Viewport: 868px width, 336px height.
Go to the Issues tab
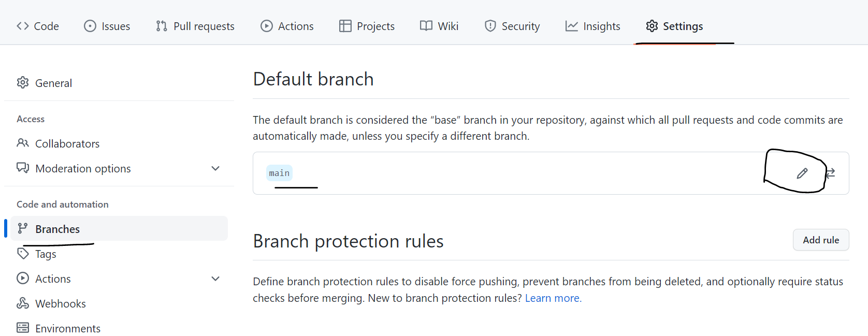point(107,26)
